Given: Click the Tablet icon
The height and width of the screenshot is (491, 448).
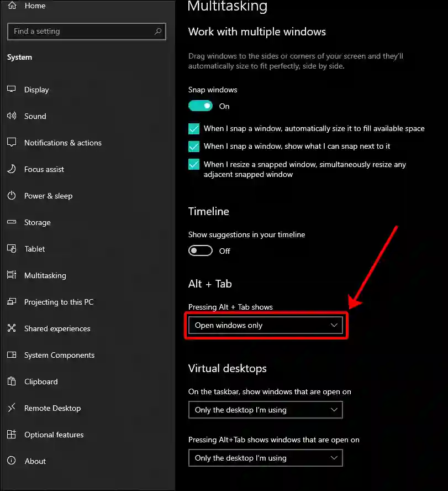Looking at the screenshot, I should click(x=12, y=249).
